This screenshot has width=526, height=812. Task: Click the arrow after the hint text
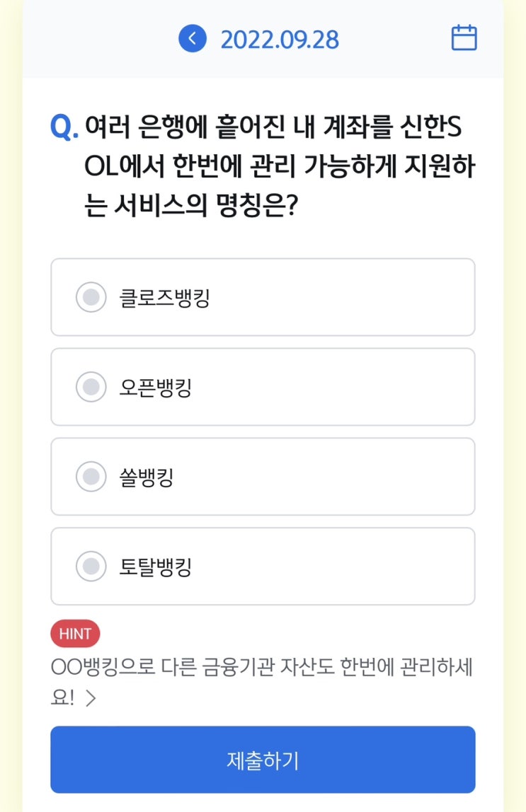pyautogui.click(x=90, y=699)
